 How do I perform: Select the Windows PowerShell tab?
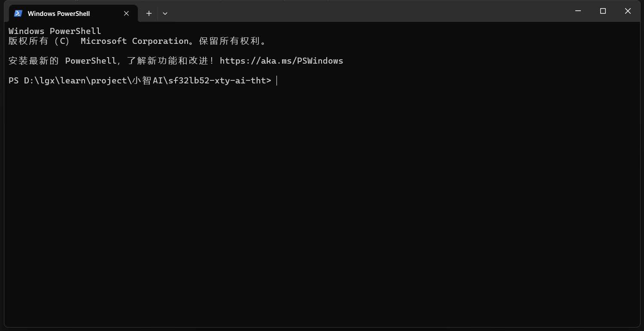click(59, 14)
